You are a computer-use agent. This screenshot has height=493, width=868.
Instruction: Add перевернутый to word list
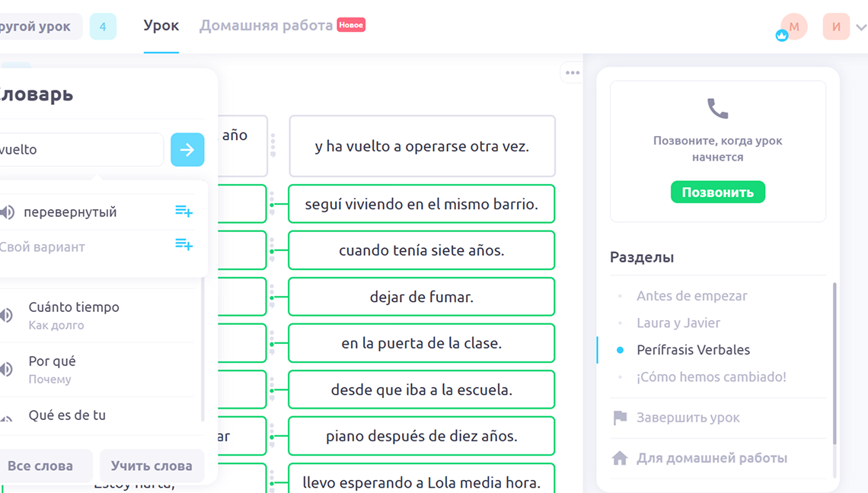click(183, 211)
